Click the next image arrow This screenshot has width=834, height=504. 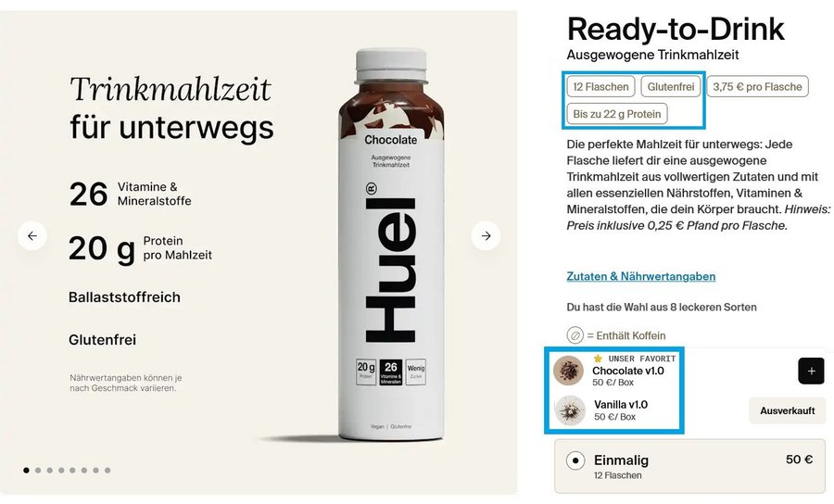pos(486,235)
